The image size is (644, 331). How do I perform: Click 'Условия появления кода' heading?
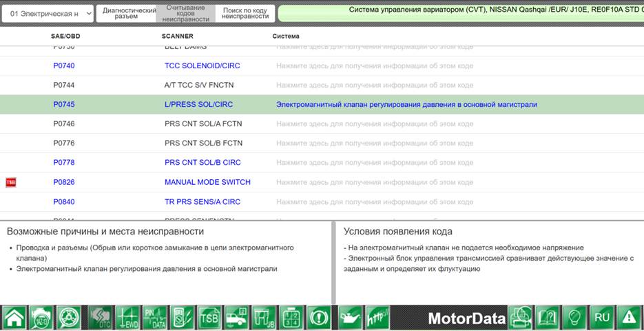pyautogui.click(x=398, y=232)
